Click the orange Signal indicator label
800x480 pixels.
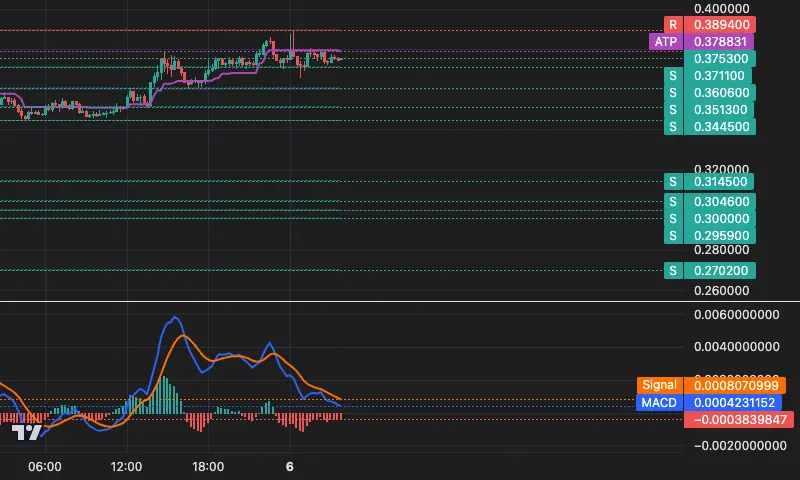click(660, 385)
